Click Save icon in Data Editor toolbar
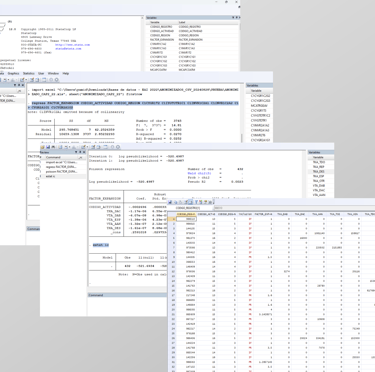 click(x=170, y=202)
